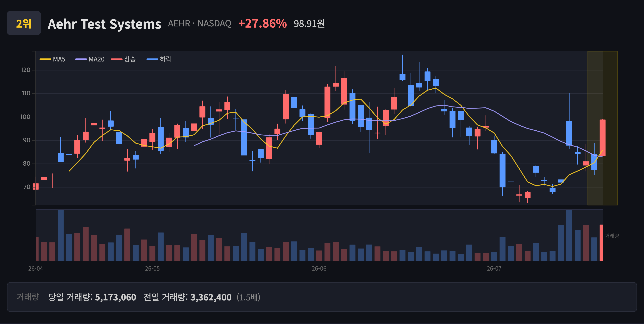Click the 90 price axis label
The image size is (644, 324).
pos(26,140)
